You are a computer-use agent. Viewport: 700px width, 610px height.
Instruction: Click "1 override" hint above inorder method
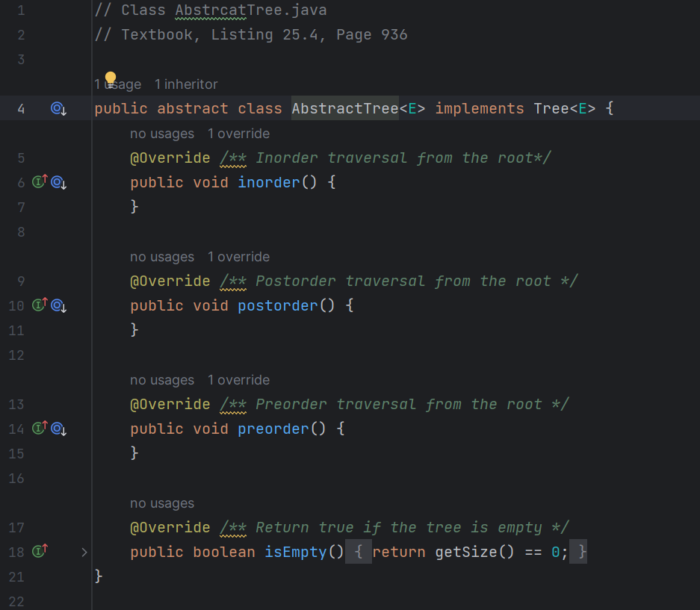[x=238, y=133]
